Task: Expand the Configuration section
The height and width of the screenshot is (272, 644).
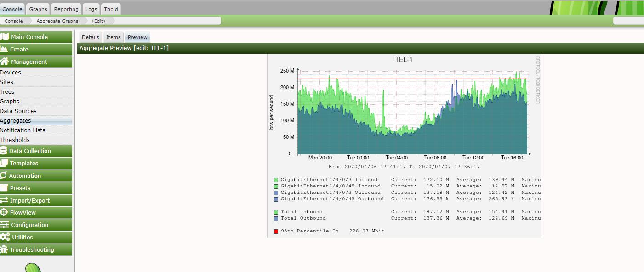Action: pos(36,225)
